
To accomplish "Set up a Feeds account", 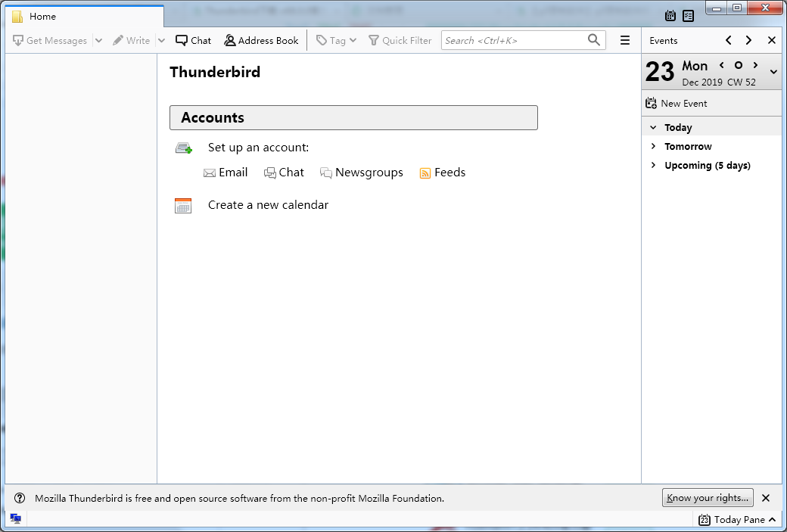I will (x=442, y=173).
